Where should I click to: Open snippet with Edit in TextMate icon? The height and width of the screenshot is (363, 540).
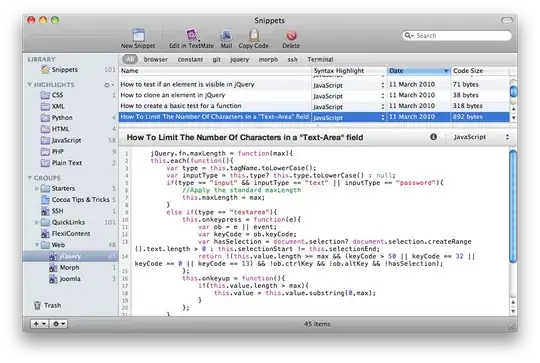click(191, 35)
